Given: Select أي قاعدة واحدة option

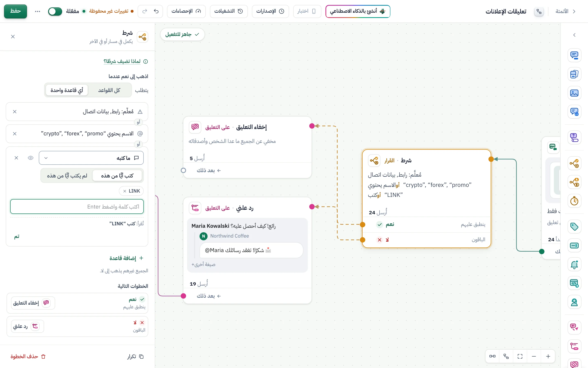Looking at the screenshot, I should [67, 90].
